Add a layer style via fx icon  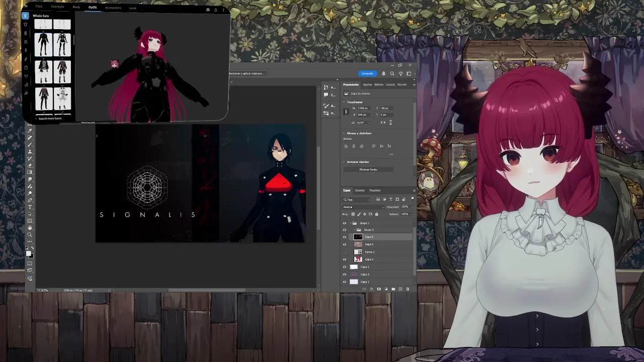pyautogui.click(x=372, y=289)
